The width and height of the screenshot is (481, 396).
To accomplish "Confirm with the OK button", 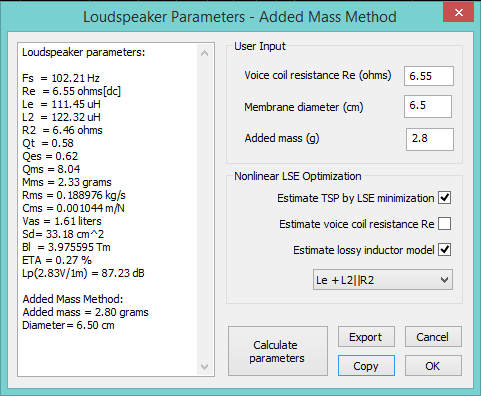I will coord(433,366).
